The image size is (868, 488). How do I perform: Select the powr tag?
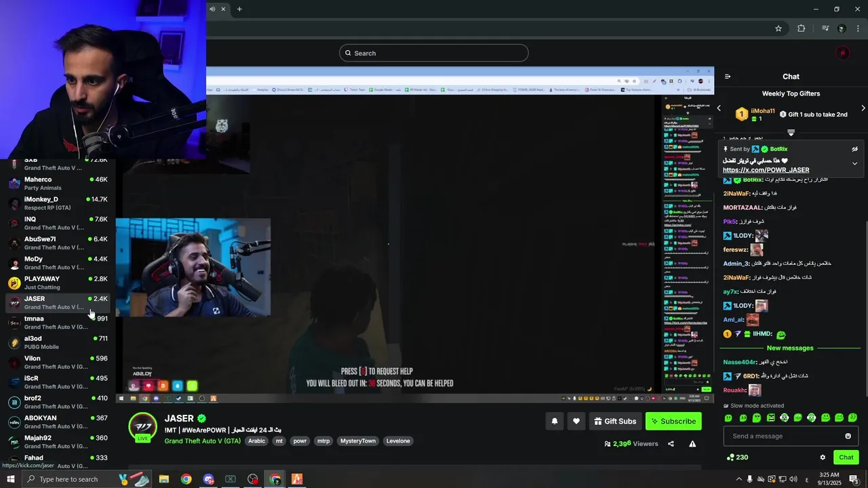[x=300, y=441]
